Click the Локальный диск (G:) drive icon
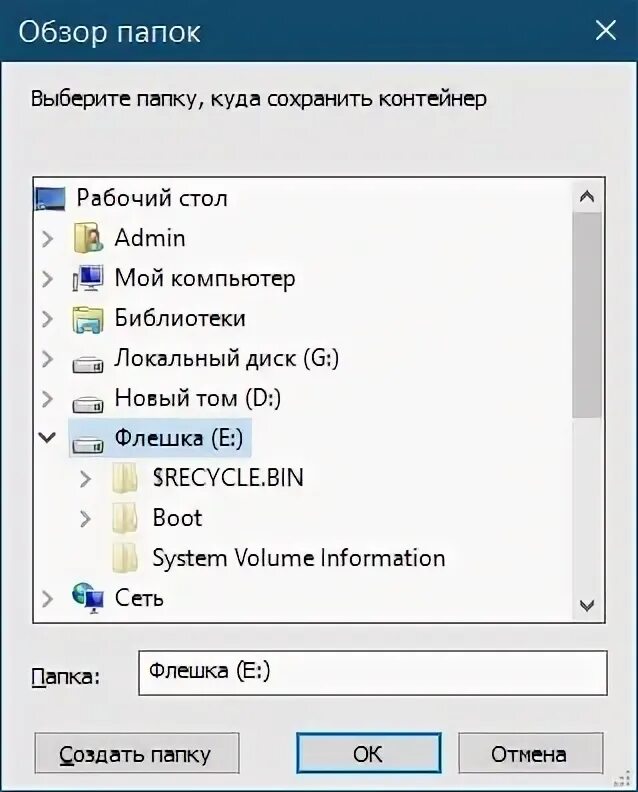Screen dimensions: 638x792 point(88,363)
